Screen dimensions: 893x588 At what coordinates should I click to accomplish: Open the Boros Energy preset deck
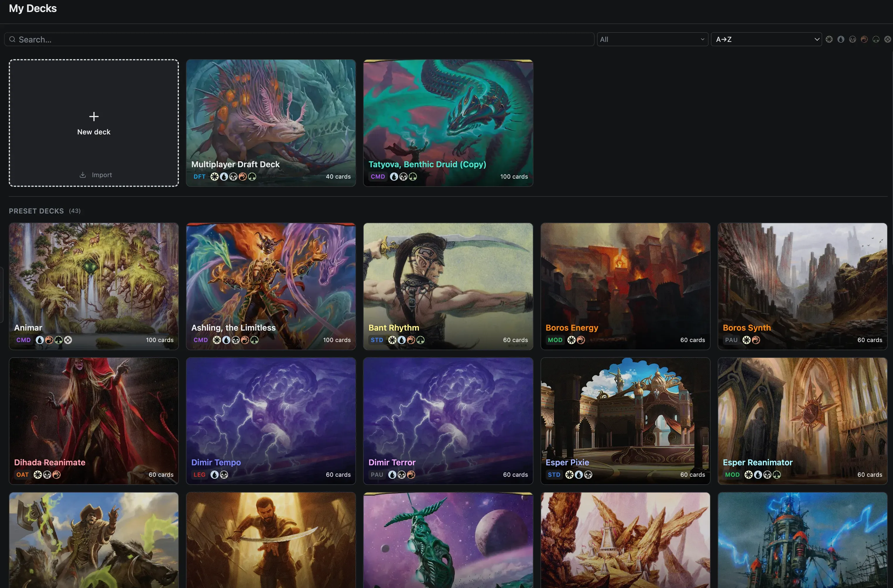(625, 286)
